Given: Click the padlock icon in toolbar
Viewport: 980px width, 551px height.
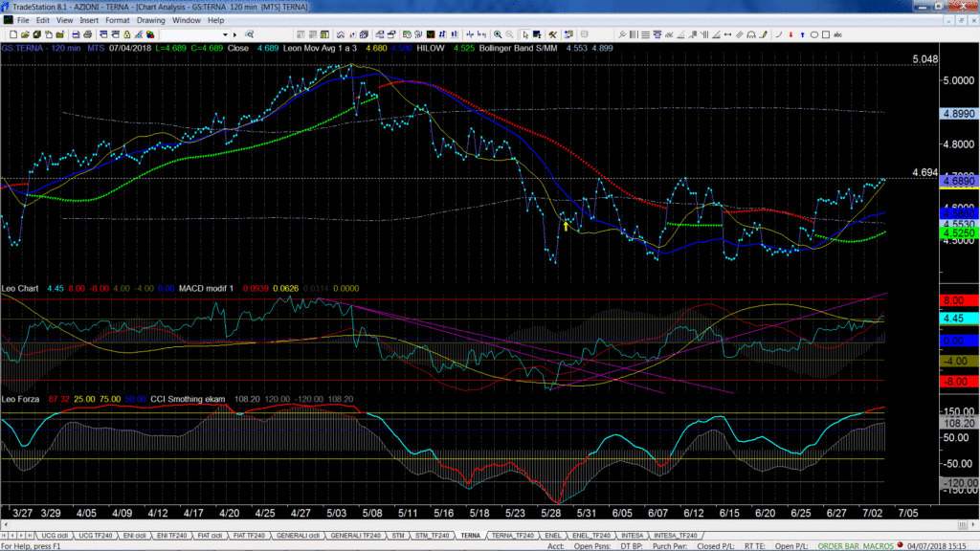Looking at the screenshot, I should (x=127, y=35).
